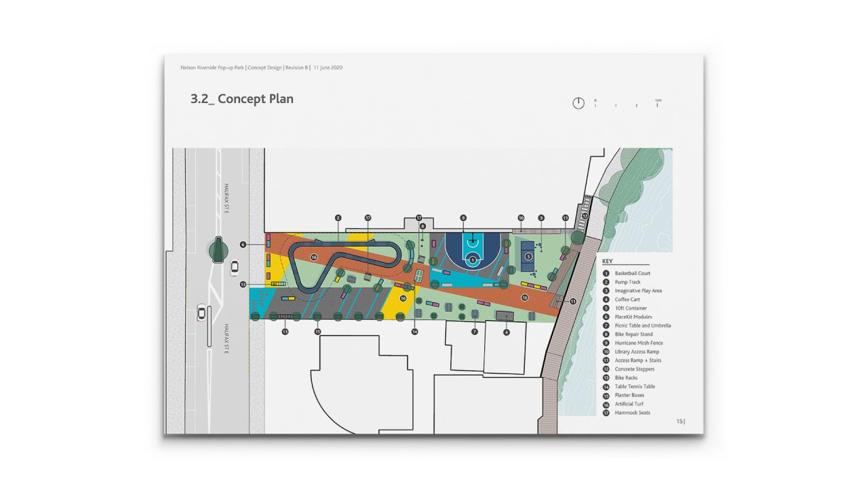
Task: Click marker 5 on the blue container
Action: pos(528,256)
